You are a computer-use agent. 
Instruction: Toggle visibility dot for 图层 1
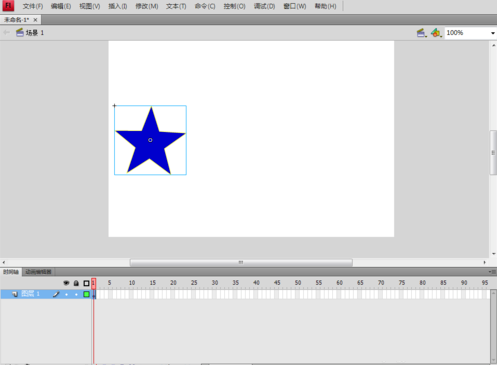coord(66,294)
